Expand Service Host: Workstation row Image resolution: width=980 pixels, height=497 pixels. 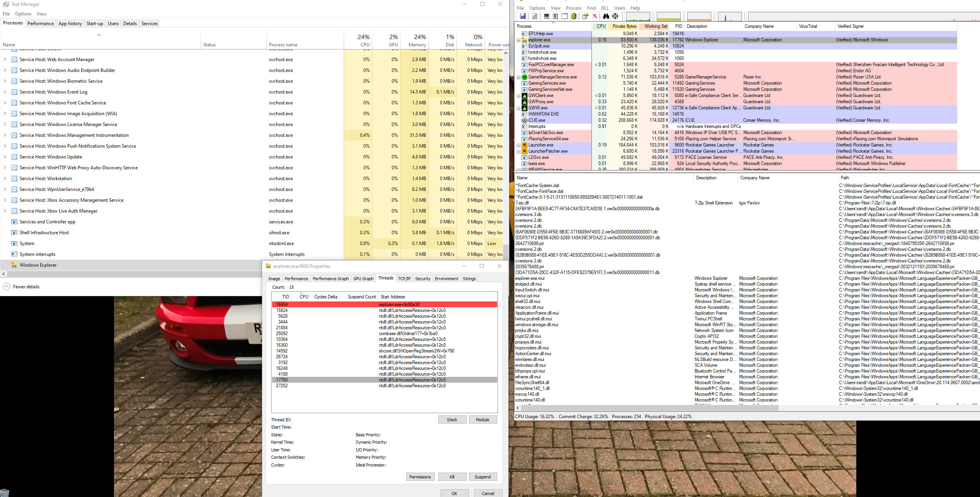(5, 179)
